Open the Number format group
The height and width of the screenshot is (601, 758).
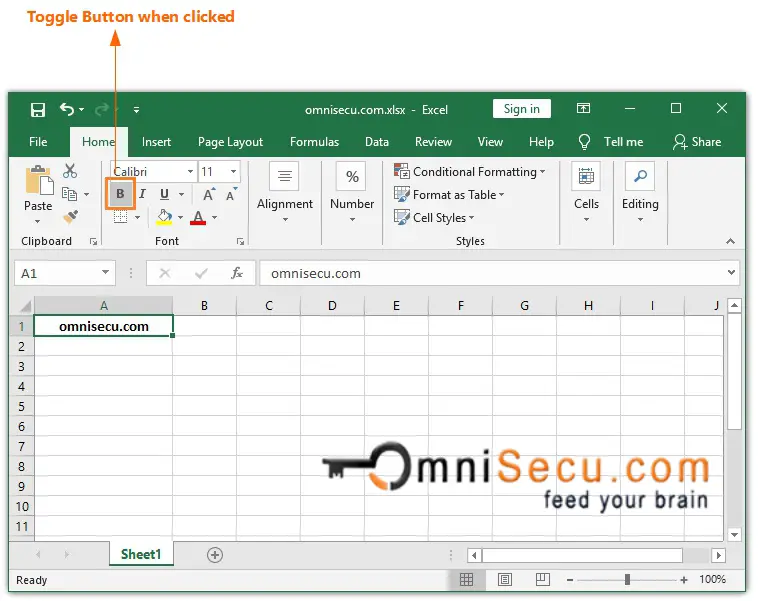coord(352,193)
